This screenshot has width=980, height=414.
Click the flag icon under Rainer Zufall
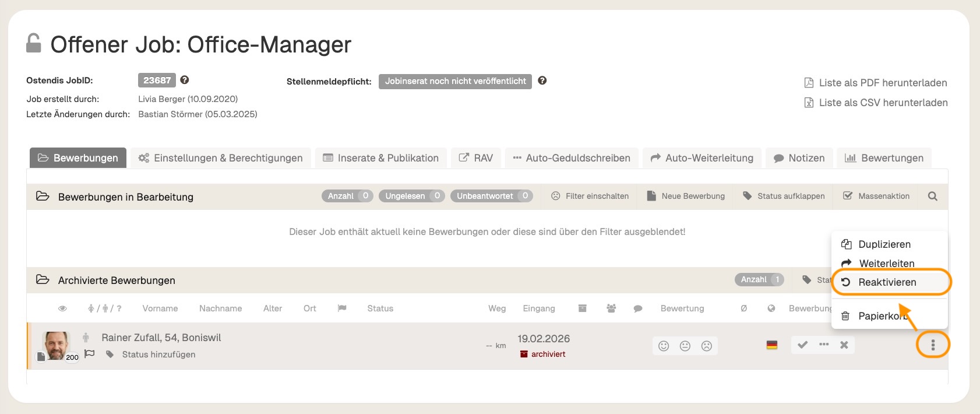(x=90, y=354)
